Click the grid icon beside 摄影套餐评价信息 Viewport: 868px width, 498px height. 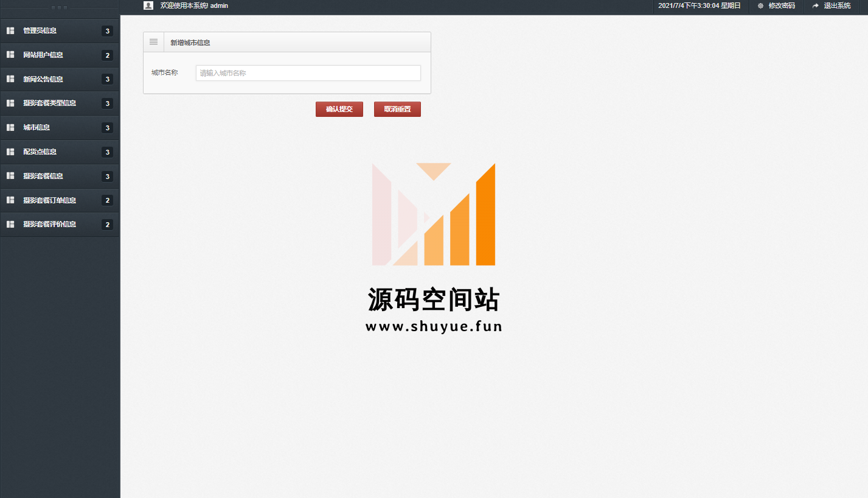[x=10, y=224]
